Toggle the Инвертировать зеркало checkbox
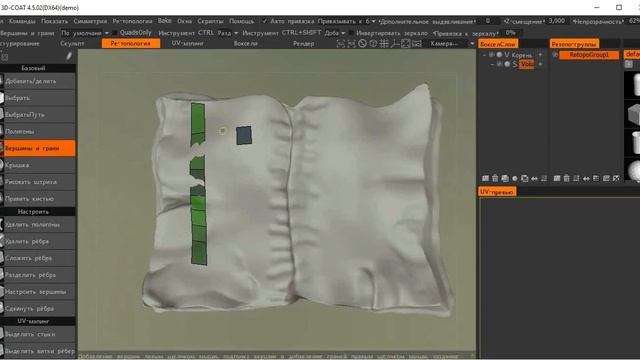 [x=351, y=33]
